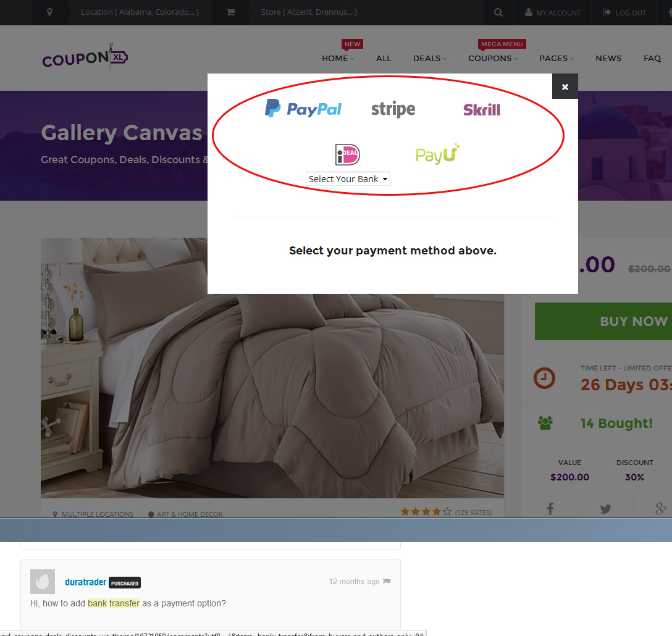Viewport: 672px width, 636px height.
Task: Choose PayPal as payment method
Action: click(x=303, y=109)
